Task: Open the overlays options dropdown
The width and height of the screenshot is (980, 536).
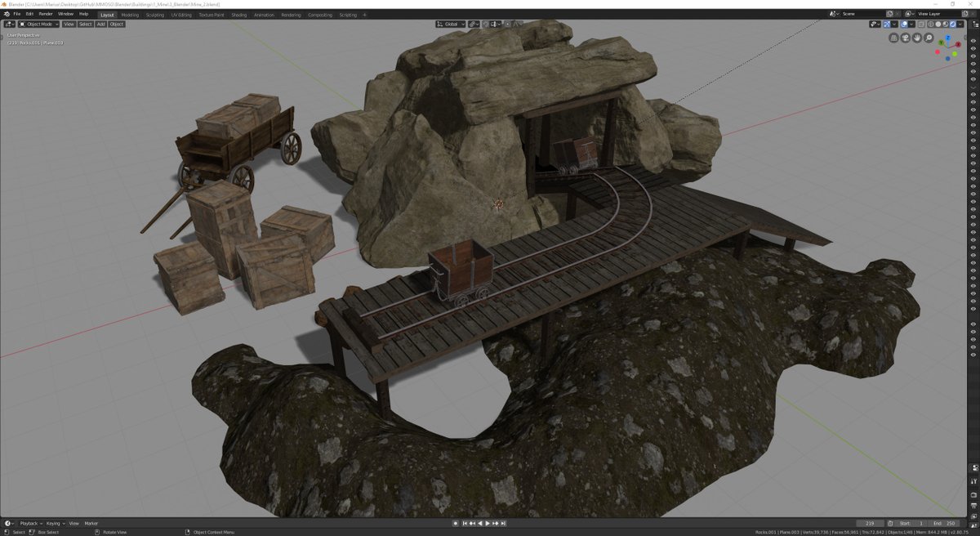Action: pos(911,24)
